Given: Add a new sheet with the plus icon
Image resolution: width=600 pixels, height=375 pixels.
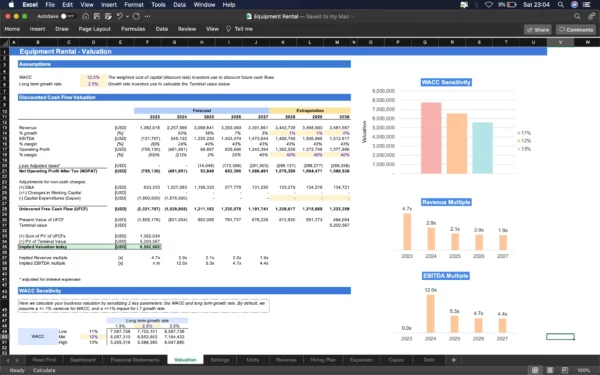Looking at the screenshot, I should click(x=453, y=360).
